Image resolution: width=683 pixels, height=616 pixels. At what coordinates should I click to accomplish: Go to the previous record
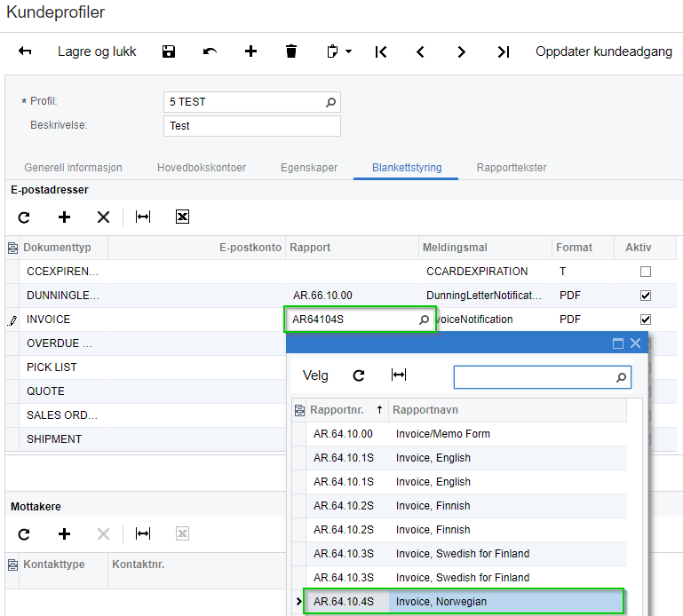click(x=420, y=51)
